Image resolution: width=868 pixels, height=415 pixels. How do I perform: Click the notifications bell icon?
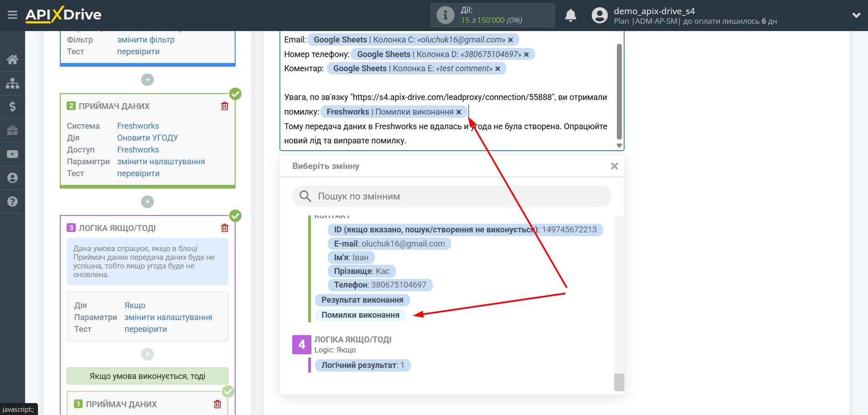(x=570, y=16)
